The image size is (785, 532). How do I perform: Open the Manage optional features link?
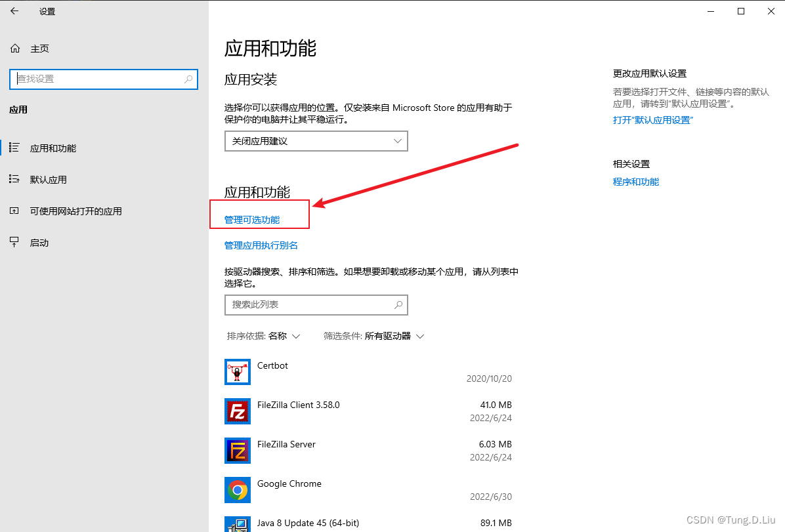[252, 220]
